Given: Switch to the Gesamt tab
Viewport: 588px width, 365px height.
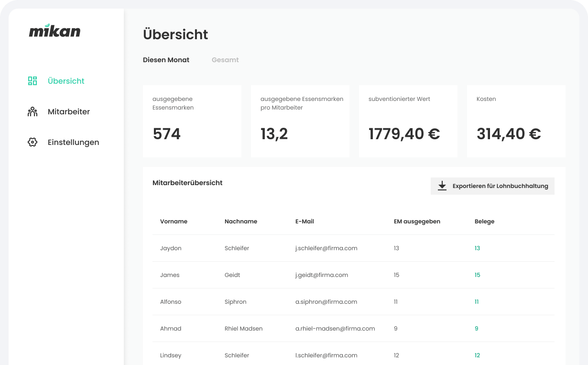Looking at the screenshot, I should 225,60.
